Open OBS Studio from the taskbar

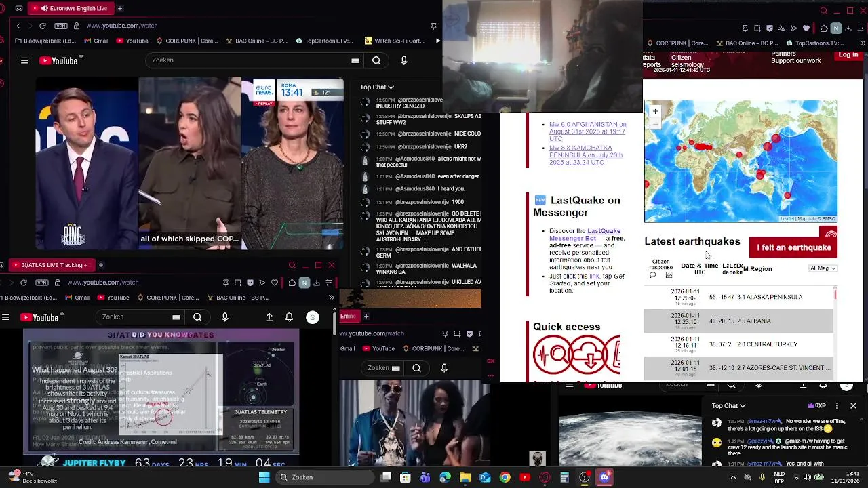(585, 477)
